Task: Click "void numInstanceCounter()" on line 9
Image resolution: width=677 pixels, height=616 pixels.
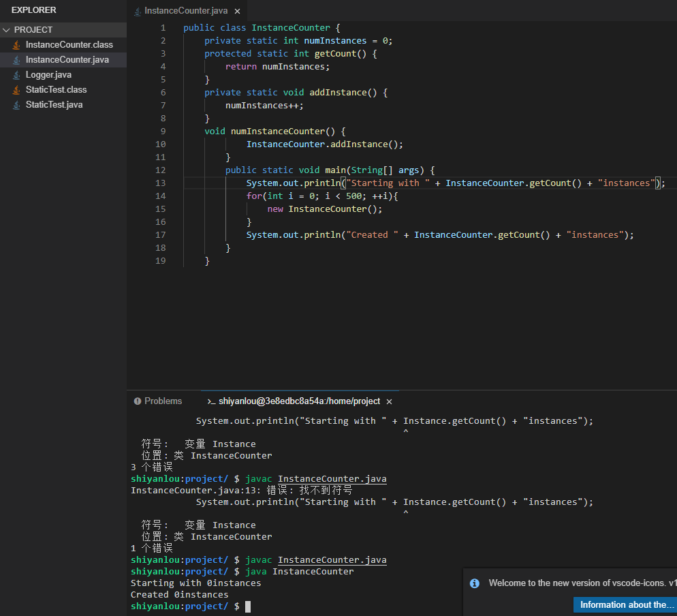Action: coord(270,132)
